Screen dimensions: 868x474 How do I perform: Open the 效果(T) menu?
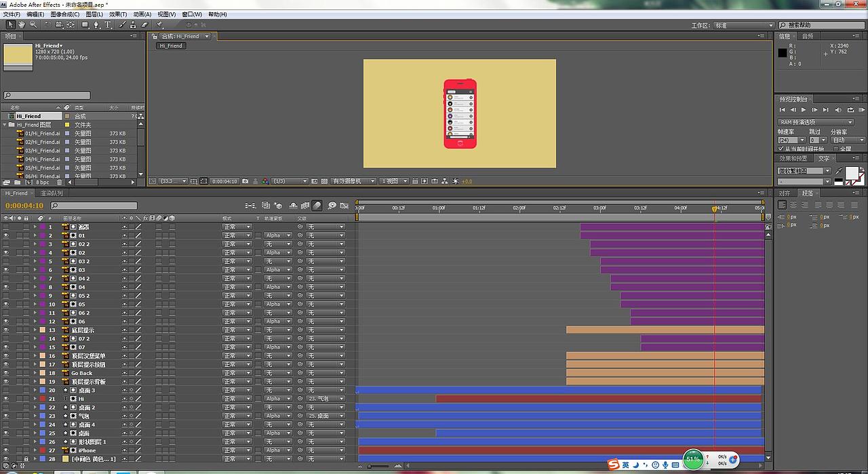point(118,14)
